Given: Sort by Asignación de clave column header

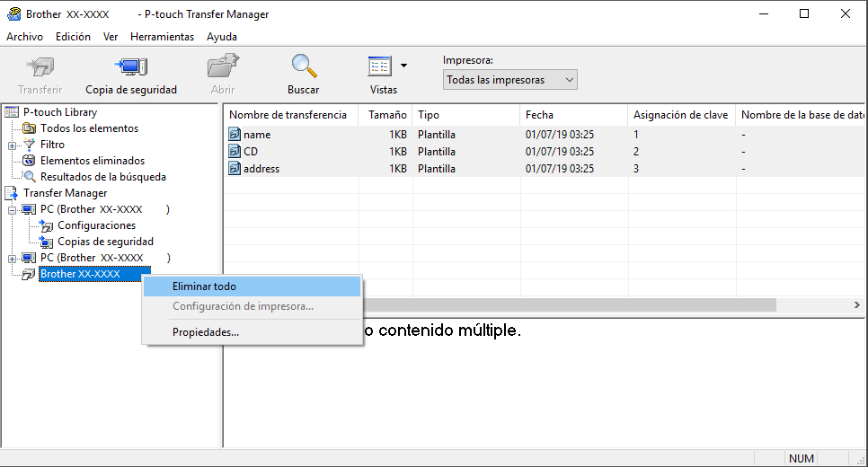Looking at the screenshot, I should [x=681, y=115].
